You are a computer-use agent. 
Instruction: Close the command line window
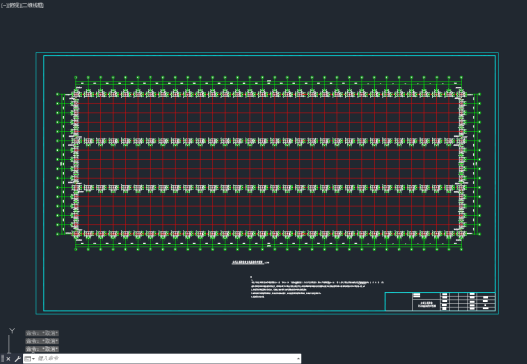9,359
